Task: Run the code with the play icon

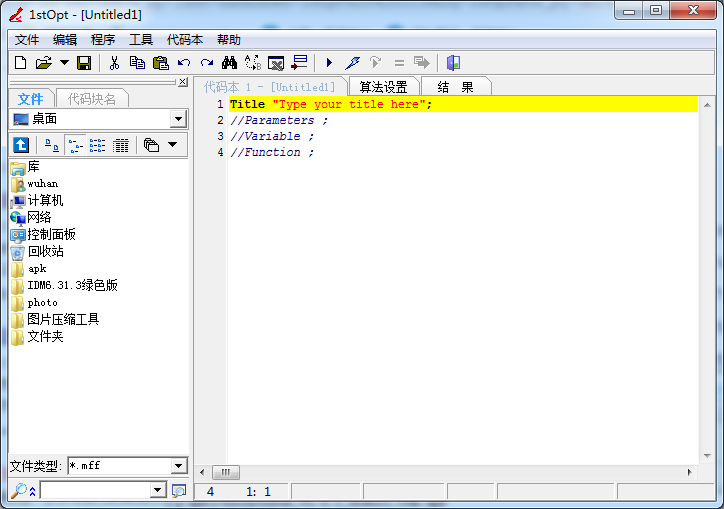Action: tap(329, 63)
